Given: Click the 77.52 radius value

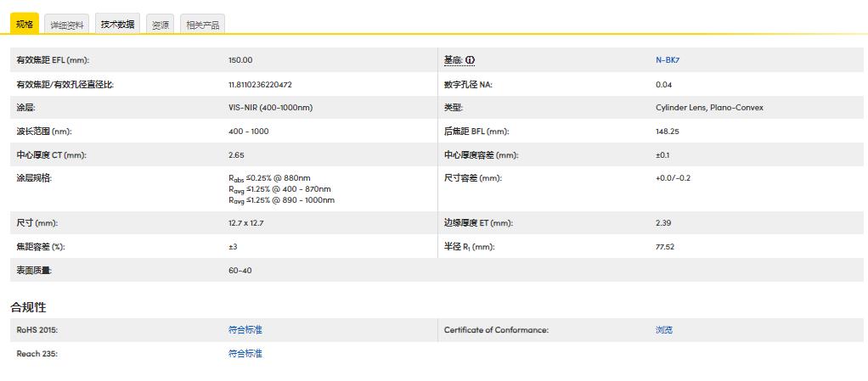Looking at the screenshot, I should 664,247.
